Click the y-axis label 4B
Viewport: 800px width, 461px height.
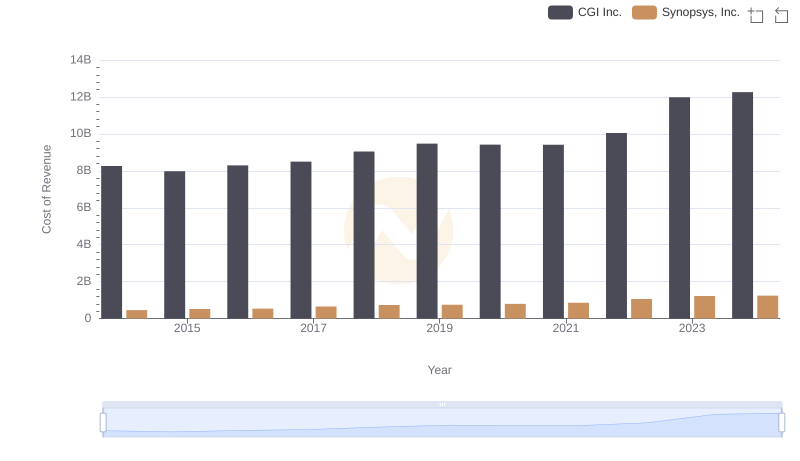(x=84, y=244)
